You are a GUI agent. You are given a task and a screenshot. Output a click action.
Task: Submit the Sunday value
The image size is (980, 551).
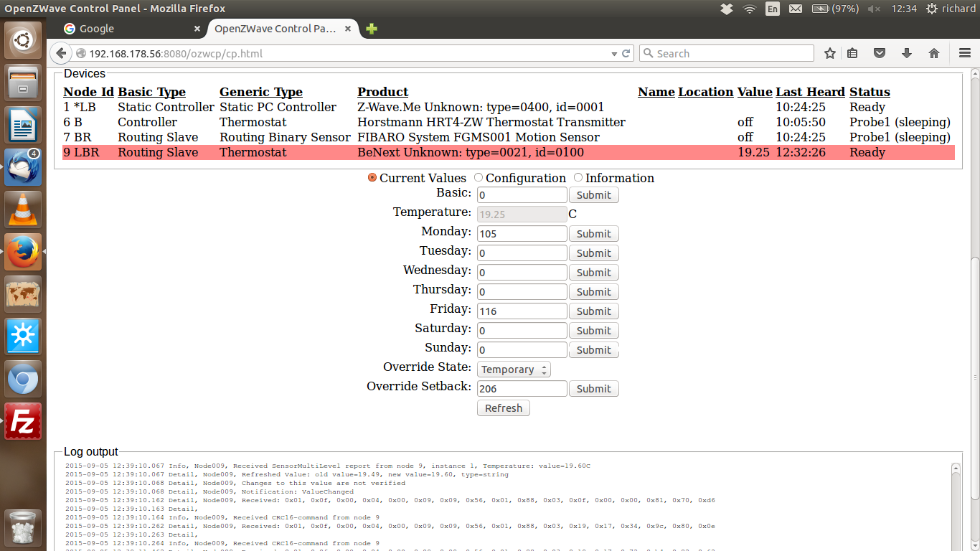(593, 350)
